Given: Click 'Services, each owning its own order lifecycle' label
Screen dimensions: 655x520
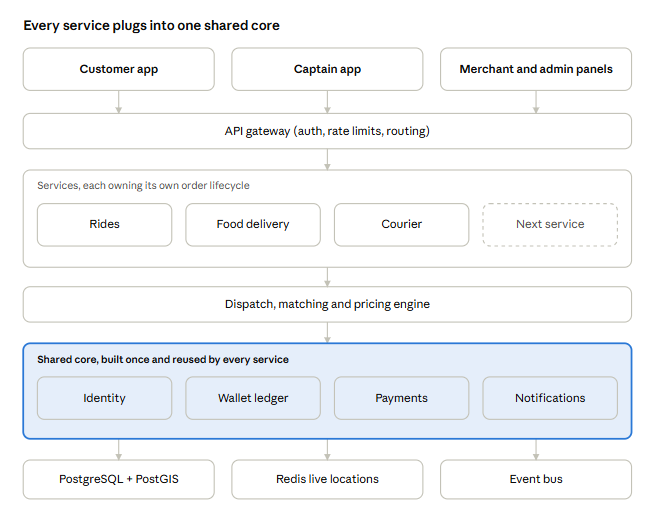Looking at the screenshot, I should [x=143, y=185].
